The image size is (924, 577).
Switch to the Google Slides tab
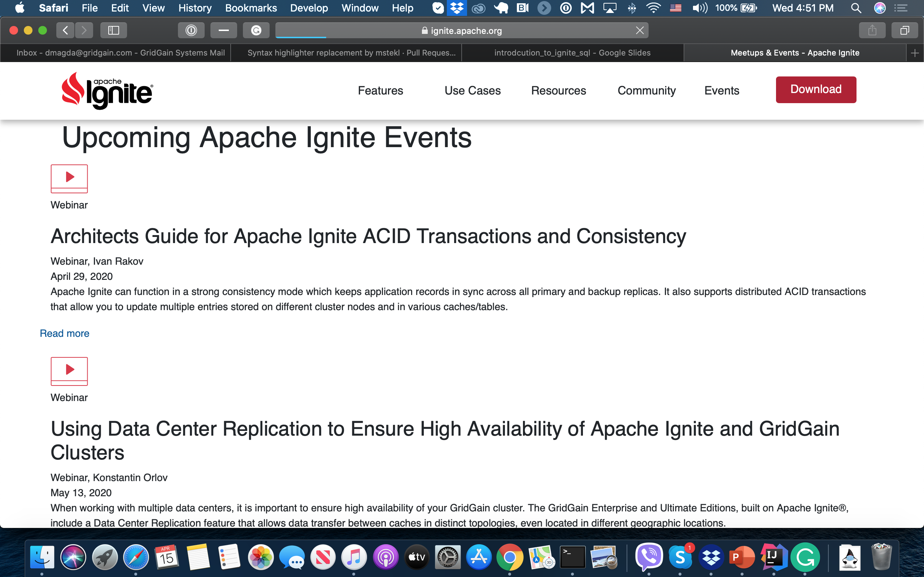(x=572, y=53)
